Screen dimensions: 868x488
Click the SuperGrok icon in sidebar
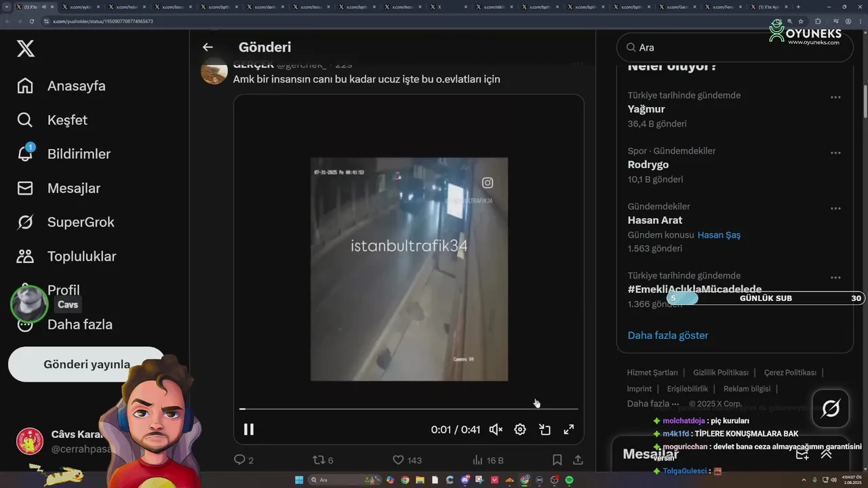point(25,222)
